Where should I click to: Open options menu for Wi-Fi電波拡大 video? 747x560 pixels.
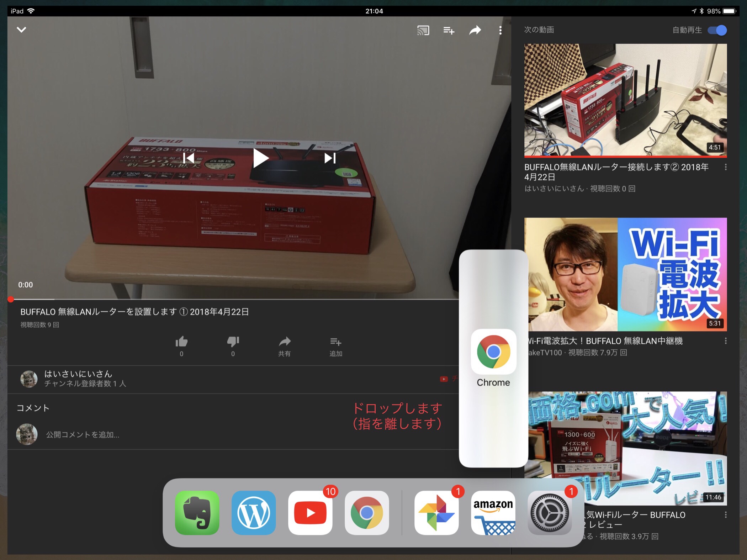point(726,341)
